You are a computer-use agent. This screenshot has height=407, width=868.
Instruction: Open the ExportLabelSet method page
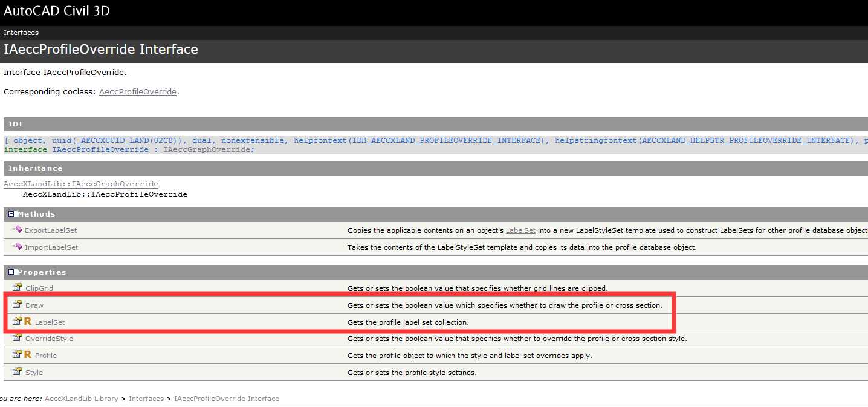pyautogui.click(x=51, y=230)
